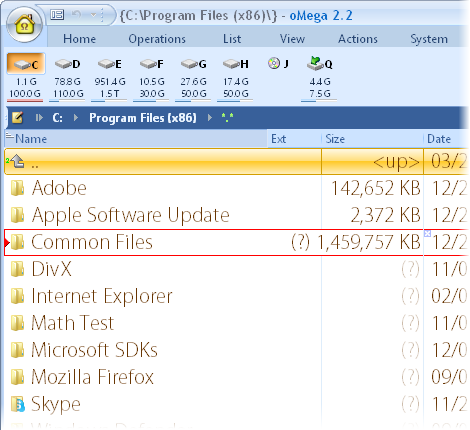Click the D drive usage bar
The height and width of the screenshot is (430, 470).
pos(67,100)
